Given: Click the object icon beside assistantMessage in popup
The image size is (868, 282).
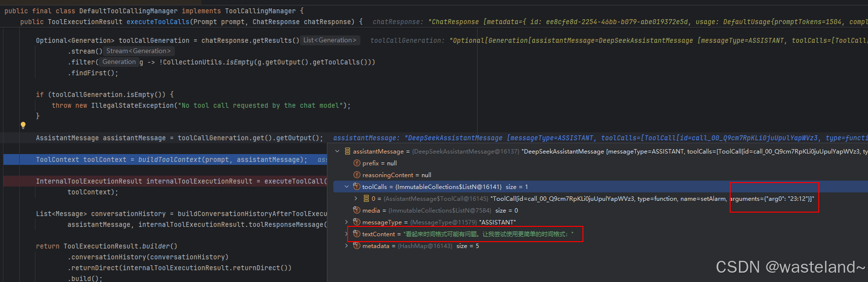Looking at the screenshot, I should [x=348, y=151].
